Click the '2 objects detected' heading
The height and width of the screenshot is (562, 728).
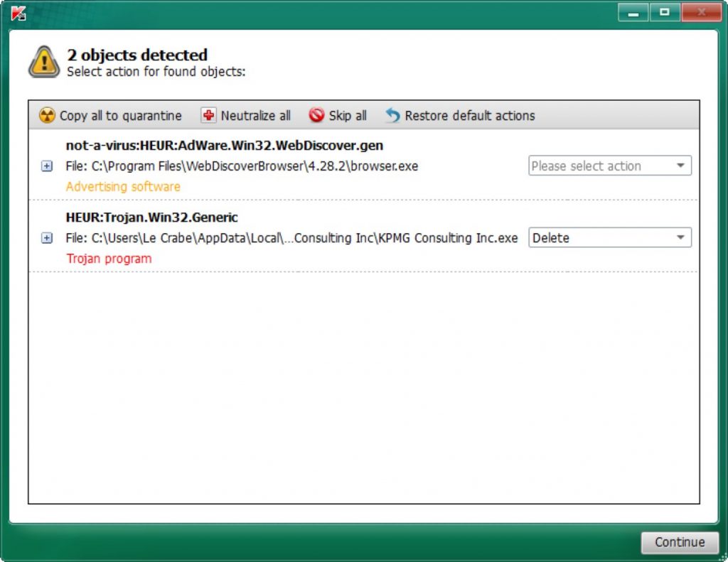click(137, 55)
